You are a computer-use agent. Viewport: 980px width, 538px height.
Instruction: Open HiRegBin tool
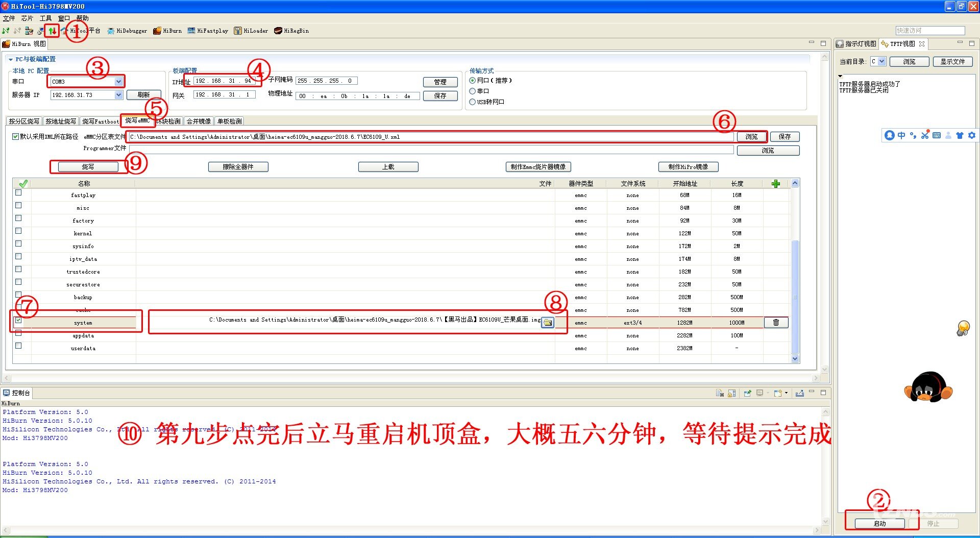[x=291, y=31]
